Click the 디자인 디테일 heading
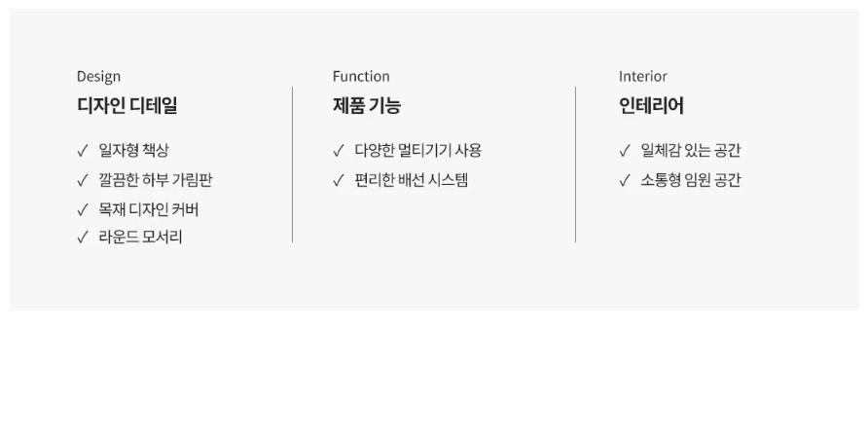Screen dimensions: 868x441 click(x=127, y=105)
